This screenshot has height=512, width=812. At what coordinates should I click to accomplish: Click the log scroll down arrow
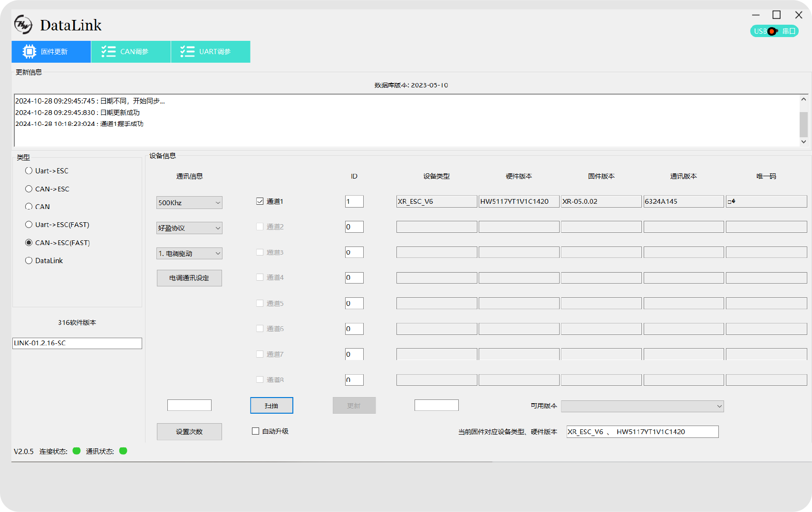tap(803, 142)
